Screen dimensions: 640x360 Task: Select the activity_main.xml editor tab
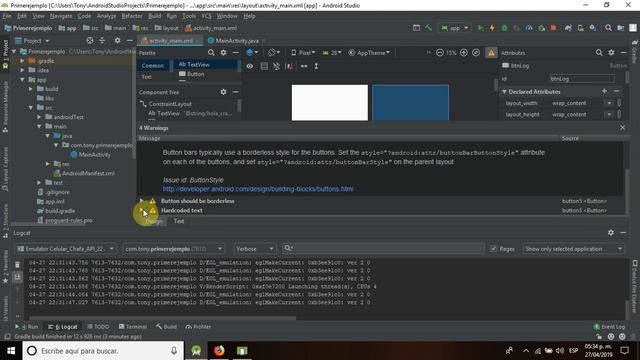point(171,40)
